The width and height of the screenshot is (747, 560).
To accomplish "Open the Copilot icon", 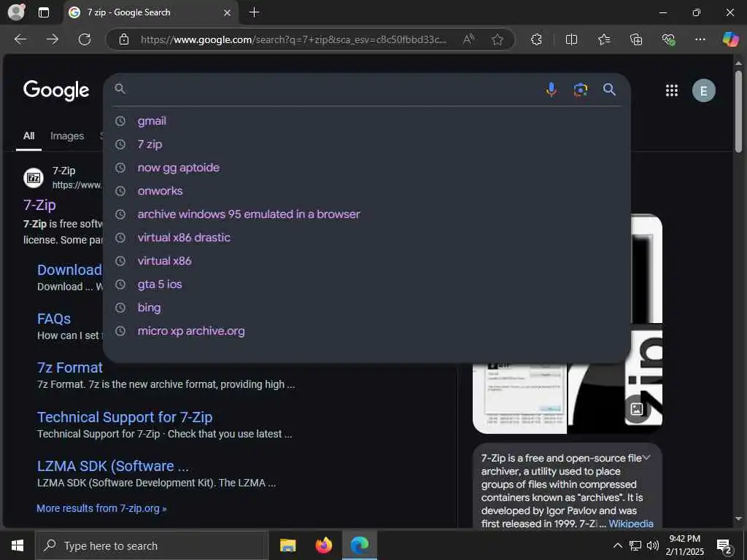I will [x=730, y=39].
